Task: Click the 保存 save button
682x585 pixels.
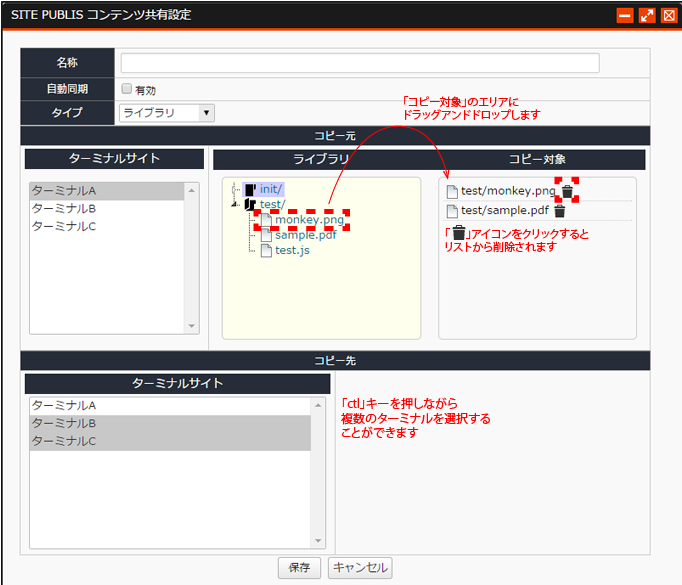Action: click(x=299, y=568)
